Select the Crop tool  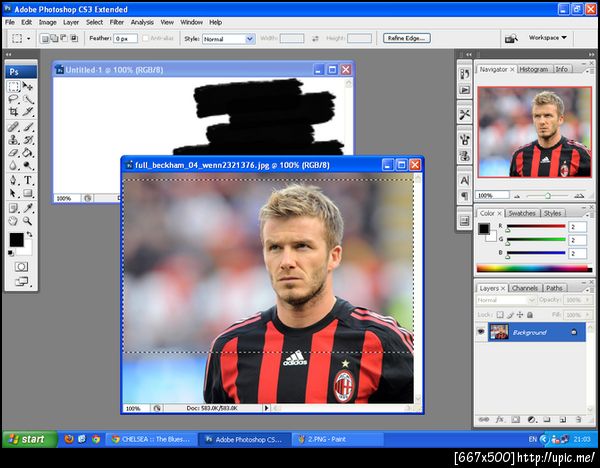point(14,112)
